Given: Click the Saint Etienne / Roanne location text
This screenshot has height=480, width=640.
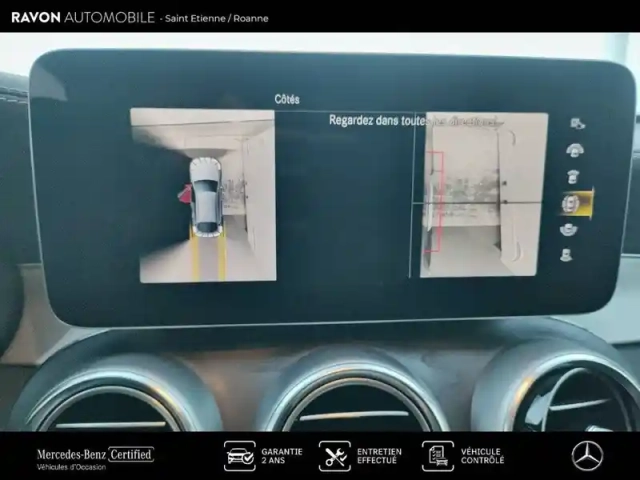Looking at the screenshot, I should [217, 18].
